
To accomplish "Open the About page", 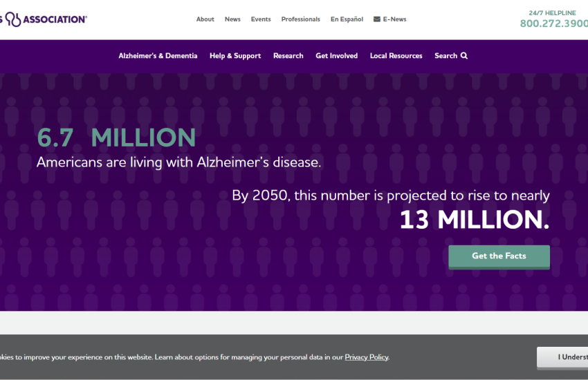I will pyautogui.click(x=205, y=19).
